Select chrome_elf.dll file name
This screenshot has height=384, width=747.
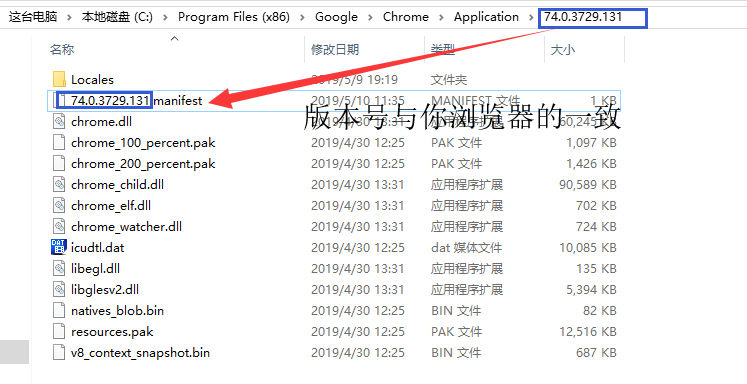click(x=111, y=205)
